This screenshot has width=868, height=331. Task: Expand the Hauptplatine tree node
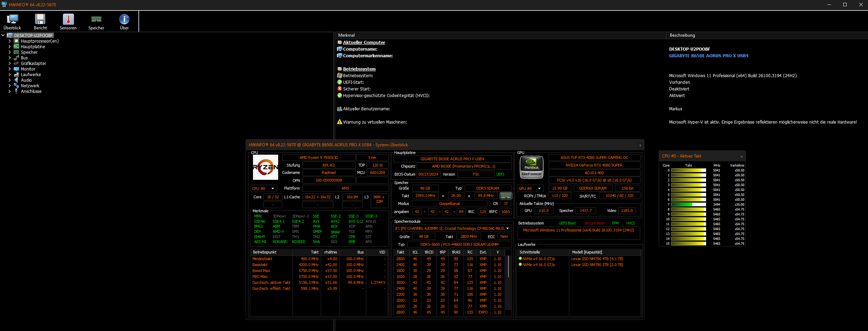9,47
